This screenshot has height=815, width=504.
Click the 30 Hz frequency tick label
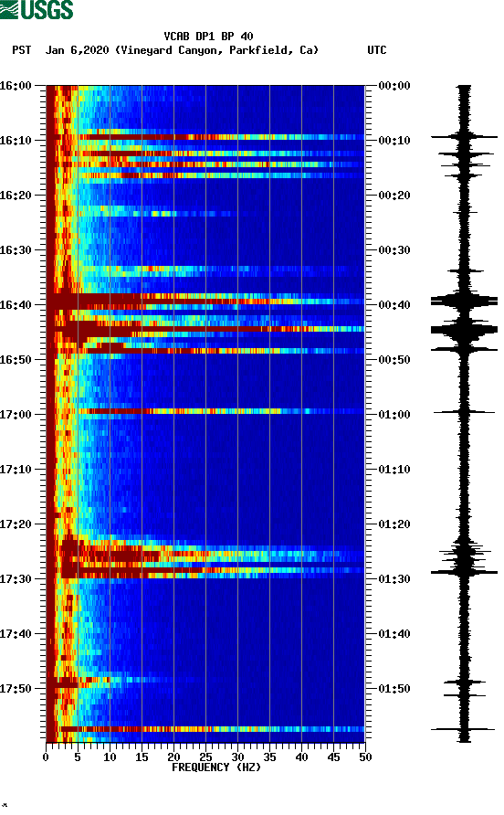[x=237, y=757]
